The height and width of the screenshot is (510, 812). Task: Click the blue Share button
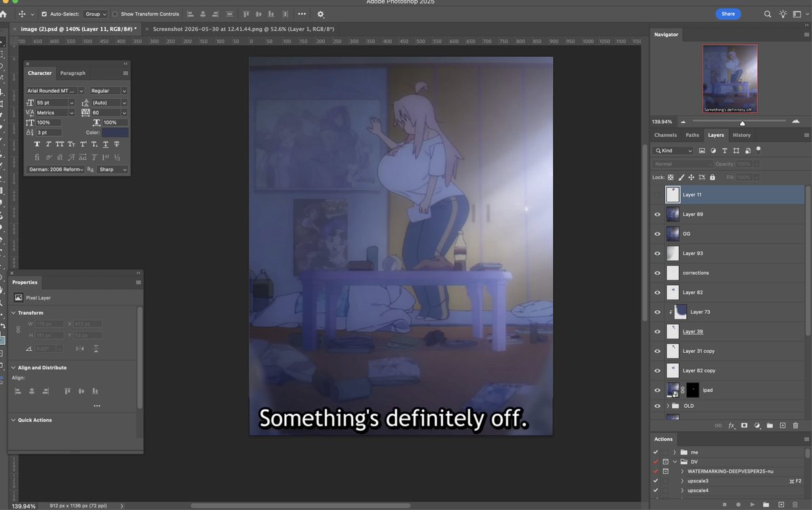pyautogui.click(x=728, y=14)
